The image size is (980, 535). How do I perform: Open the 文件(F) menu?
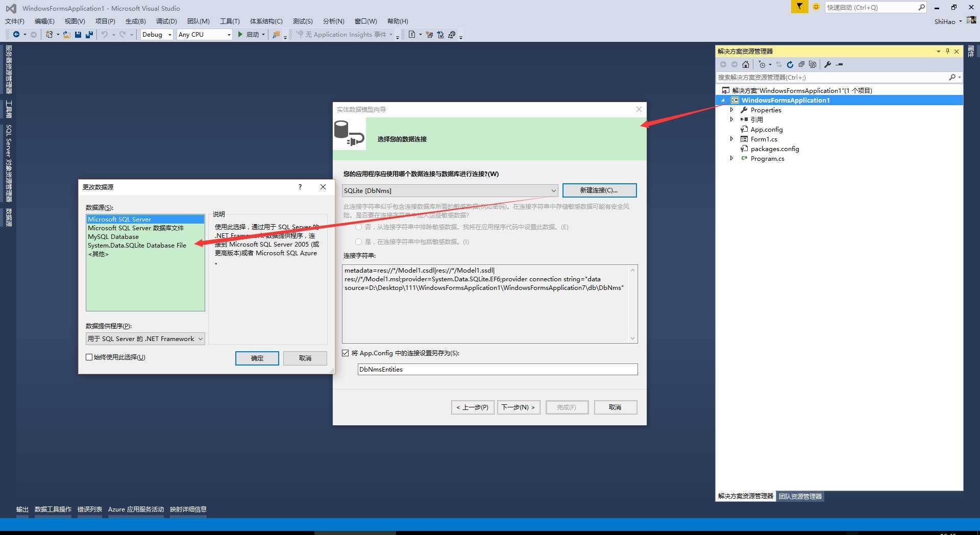[x=15, y=21]
